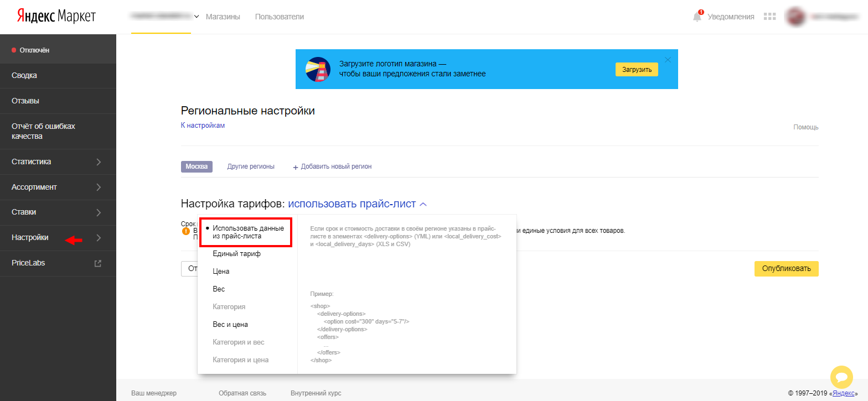Screen dimensions: 868x401
Task: Select Использовать данные из прайс-листа option
Action: [x=247, y=232]
